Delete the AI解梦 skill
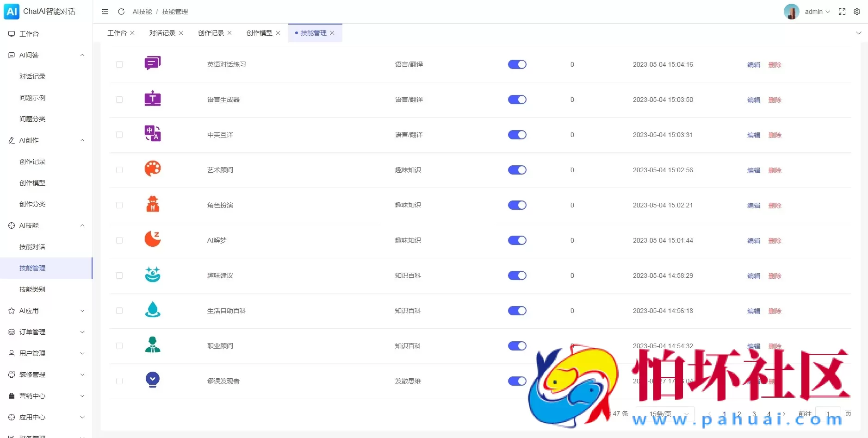The width and height of the screenshot is (868, 438). 775,240
